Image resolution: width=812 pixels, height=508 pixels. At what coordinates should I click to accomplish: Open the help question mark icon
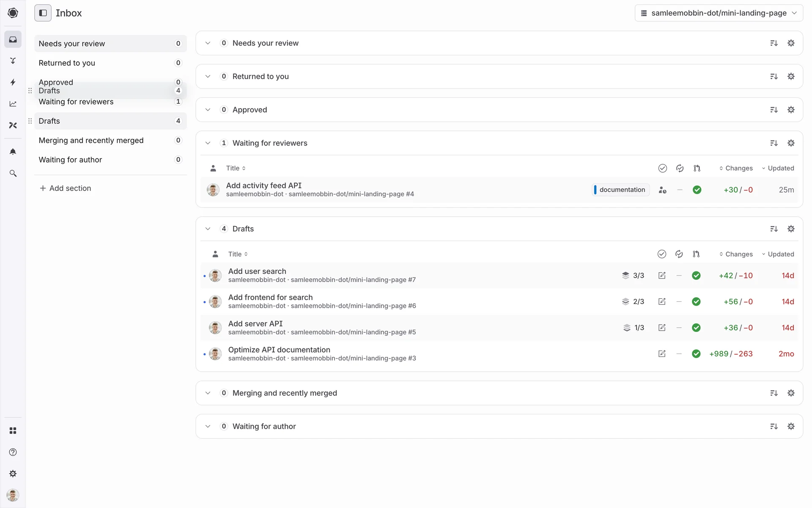tap(13, 452)
